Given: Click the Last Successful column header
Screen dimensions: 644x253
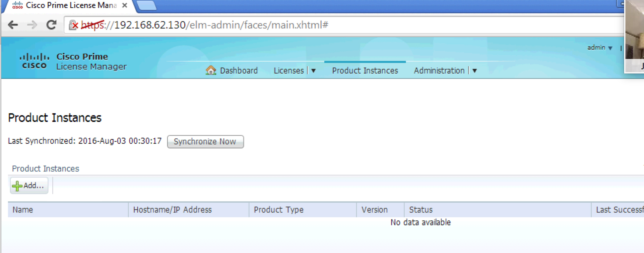Looking at the screenshot, I should point(618,210).
